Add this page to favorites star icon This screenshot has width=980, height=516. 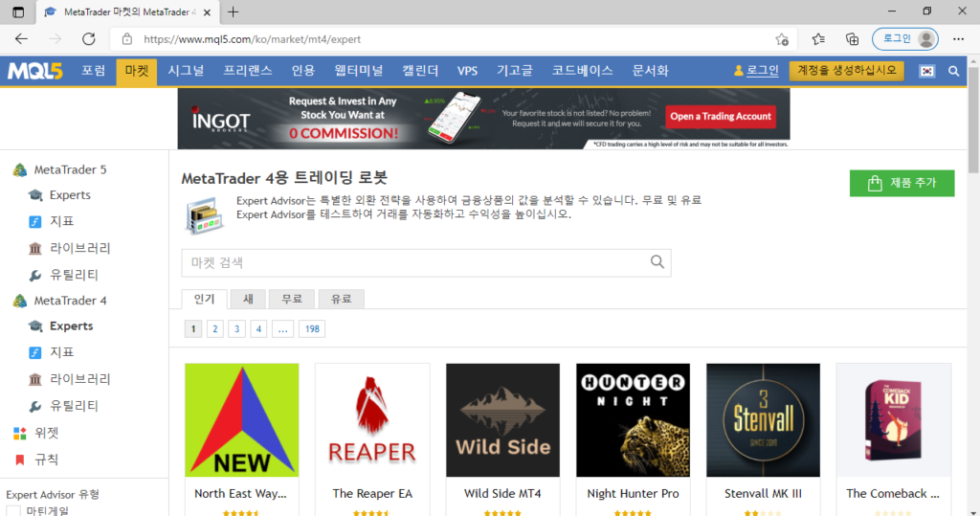[782, 39]
